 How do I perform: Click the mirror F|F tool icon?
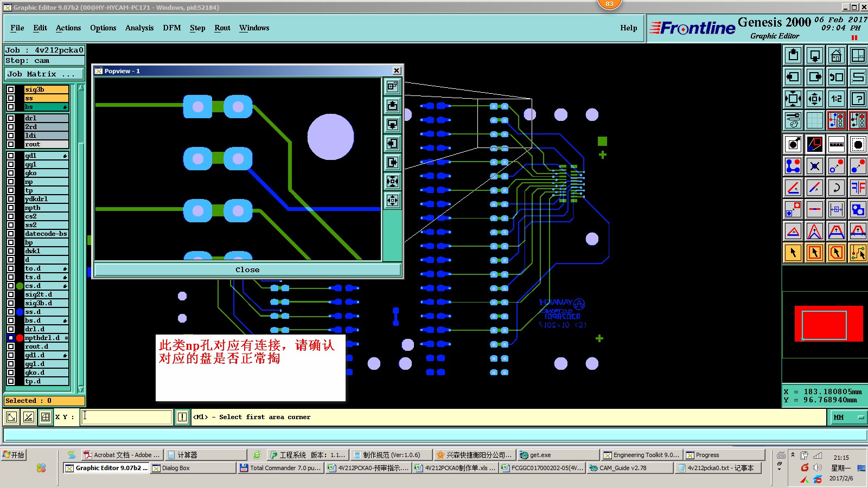858,188
